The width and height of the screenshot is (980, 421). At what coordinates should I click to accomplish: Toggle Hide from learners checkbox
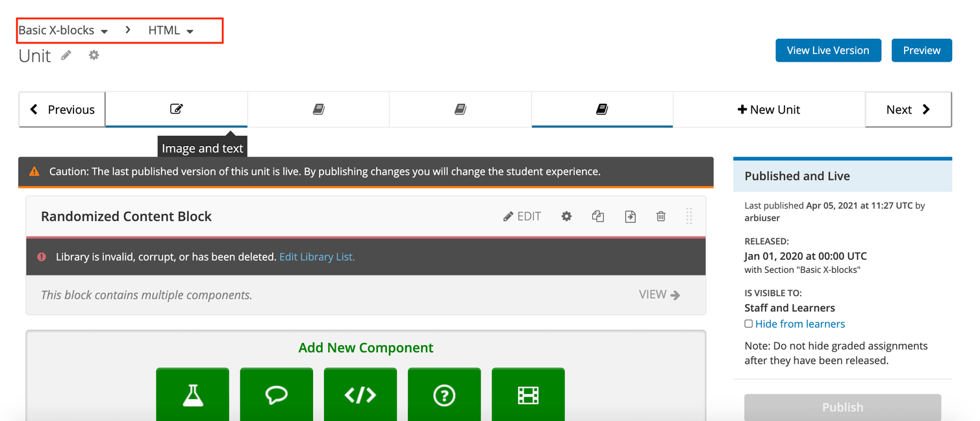tap(749, 324)
